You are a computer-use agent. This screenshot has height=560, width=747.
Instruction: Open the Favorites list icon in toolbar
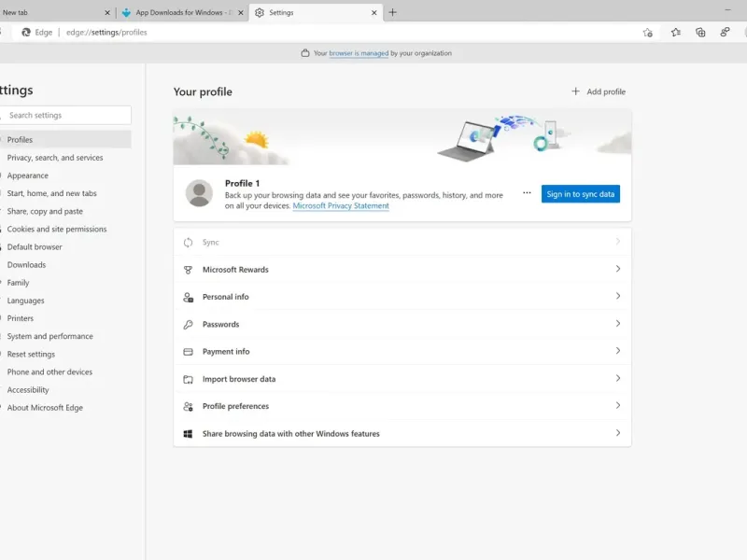[675, 33]
